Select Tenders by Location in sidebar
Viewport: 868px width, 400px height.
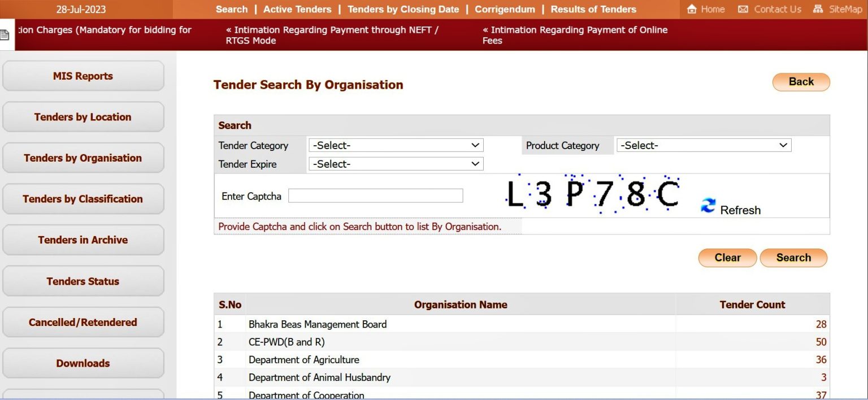click(83, 117)
